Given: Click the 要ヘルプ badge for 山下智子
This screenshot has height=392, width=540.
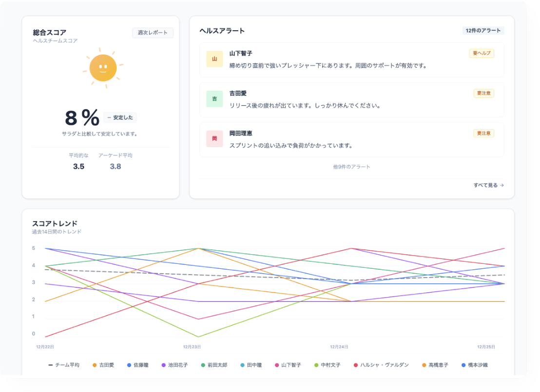Looking at the screenshot, I should click(x=482, y=53).
